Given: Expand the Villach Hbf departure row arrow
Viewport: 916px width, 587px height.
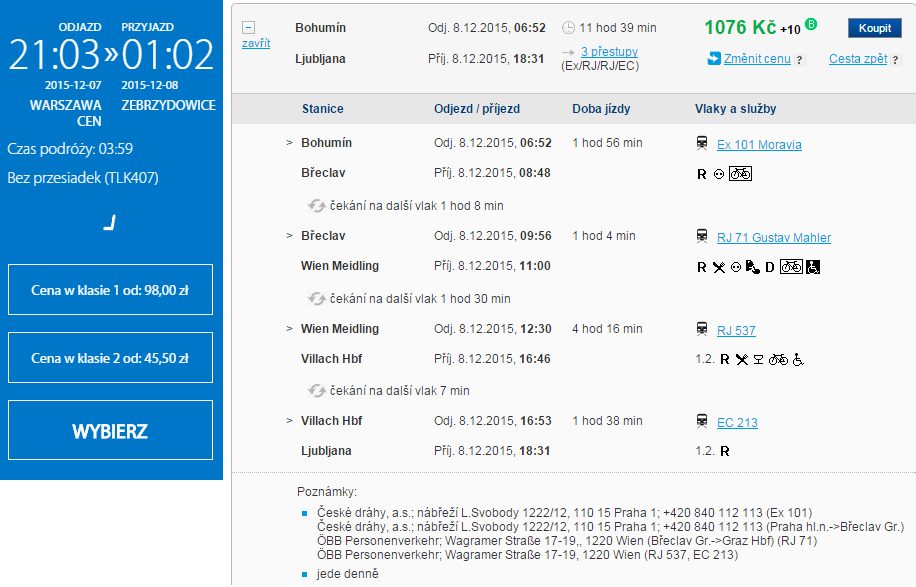Looking at the screenshot, I should (289, 421).
